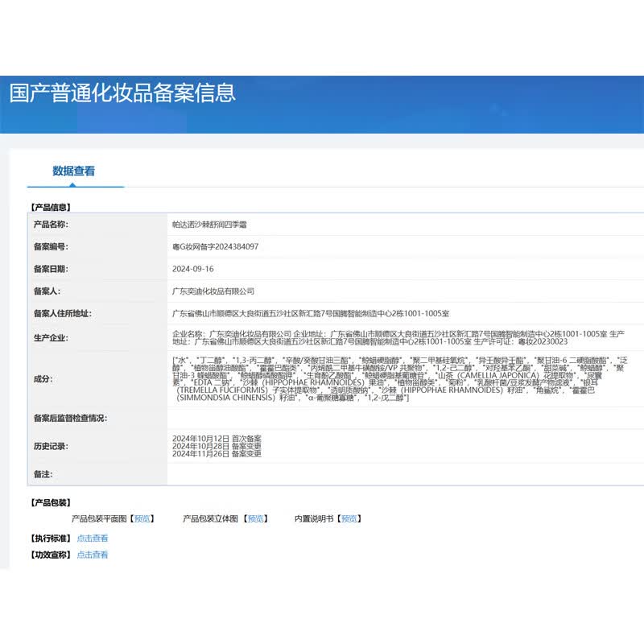Select the 国产普通化妆品备案信息 page title
644x644 pixels.
tap(122, 93)
